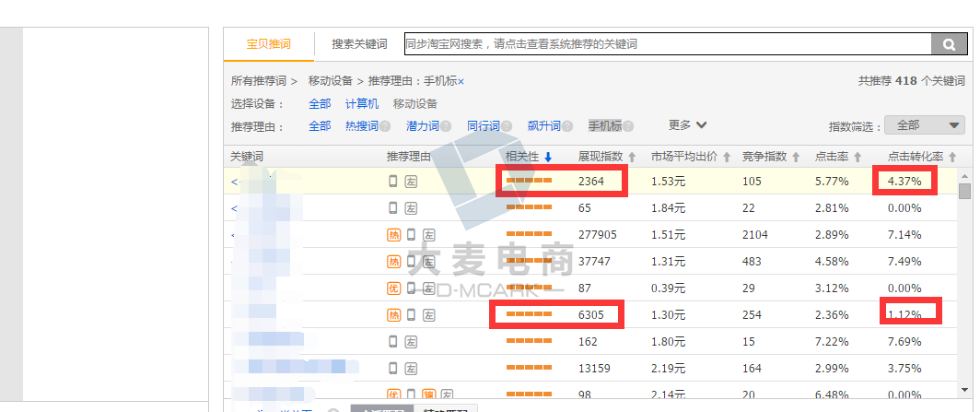980x412 pixels.
Task: Sort by 展现指数 column arrow
Action: pyautogui.click(x=633, y=157)
